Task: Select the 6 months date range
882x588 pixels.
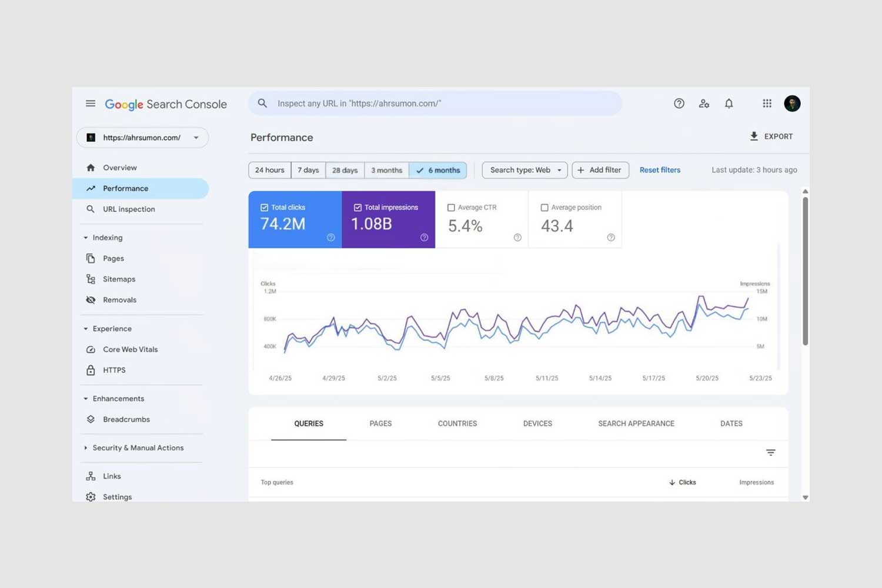Action: (438, 170)
